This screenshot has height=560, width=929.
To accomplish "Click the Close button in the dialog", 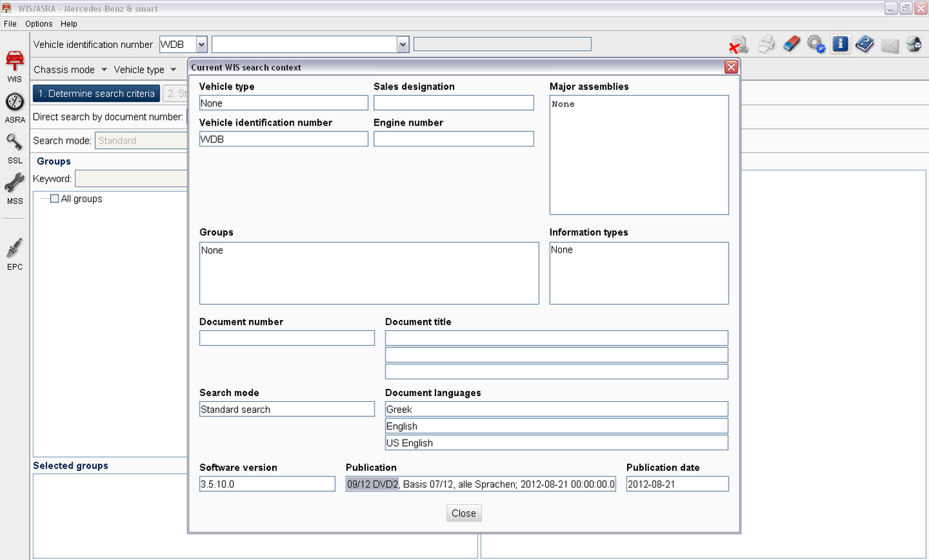I will coord(464,513).
